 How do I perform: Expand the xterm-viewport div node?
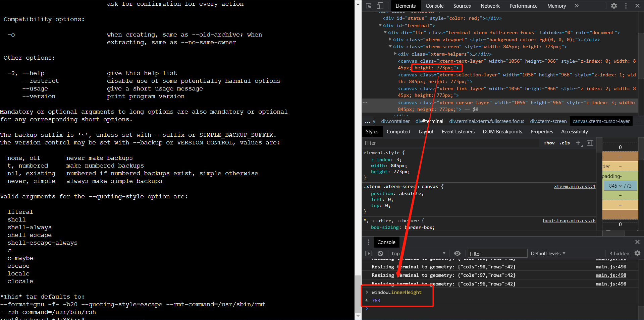click(390, 40)
